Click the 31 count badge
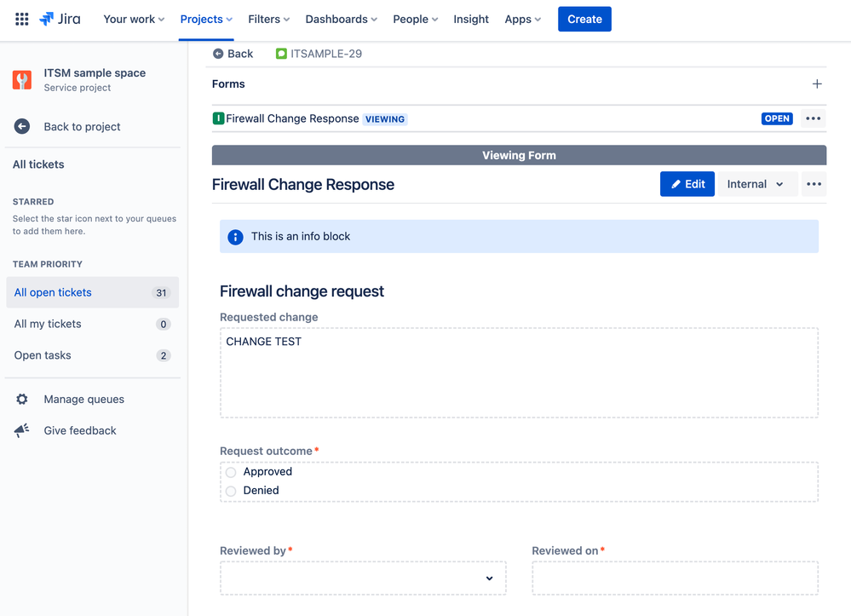The image size is (851, 616). pos(161,292)
